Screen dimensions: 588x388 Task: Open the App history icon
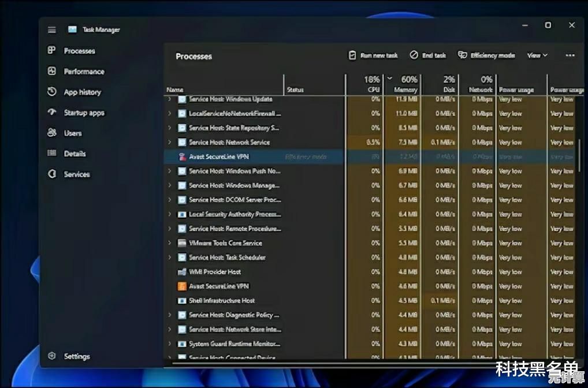[52, 92]
